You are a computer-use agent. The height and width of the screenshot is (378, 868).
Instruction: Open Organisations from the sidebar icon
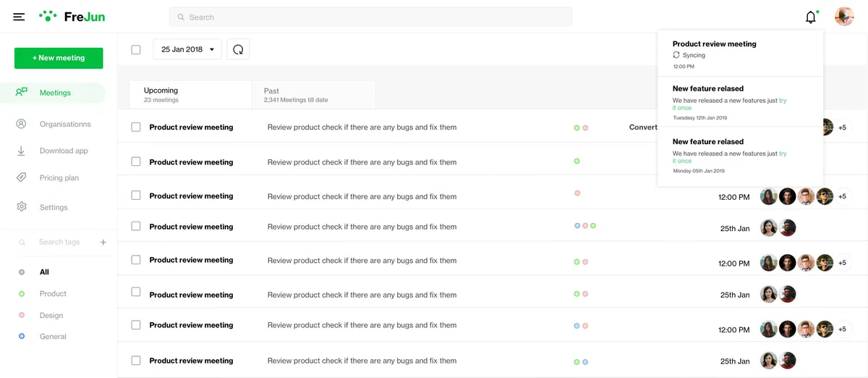(x=22, y=124)
